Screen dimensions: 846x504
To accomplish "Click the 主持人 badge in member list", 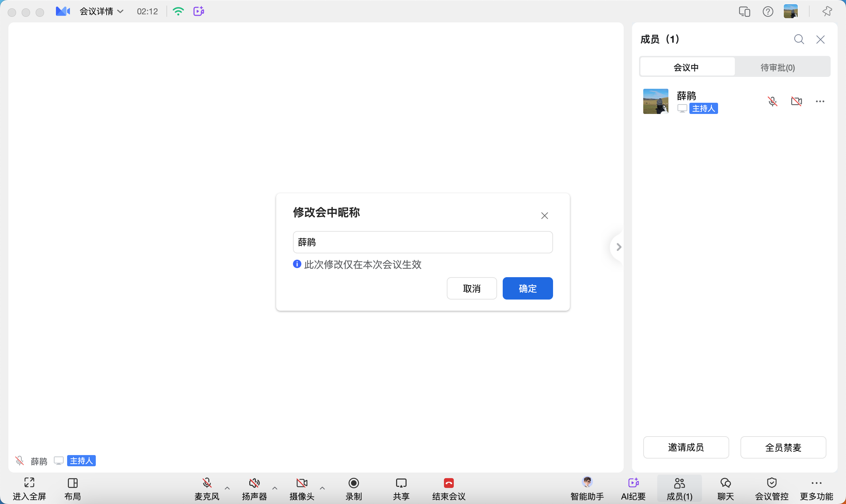I will pos(703,108).
